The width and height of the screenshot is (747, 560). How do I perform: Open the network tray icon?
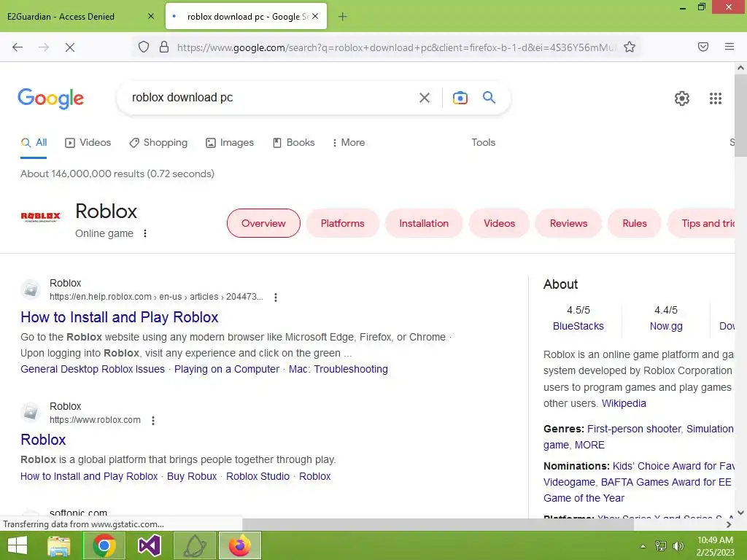[661, 546]
